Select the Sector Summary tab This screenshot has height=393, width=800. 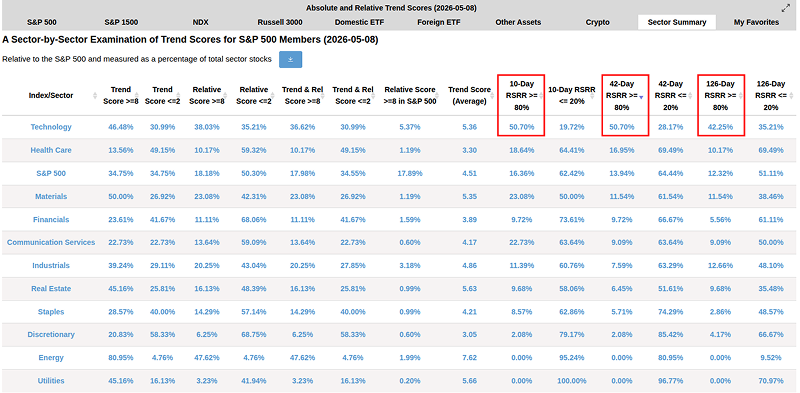[677, 22]
